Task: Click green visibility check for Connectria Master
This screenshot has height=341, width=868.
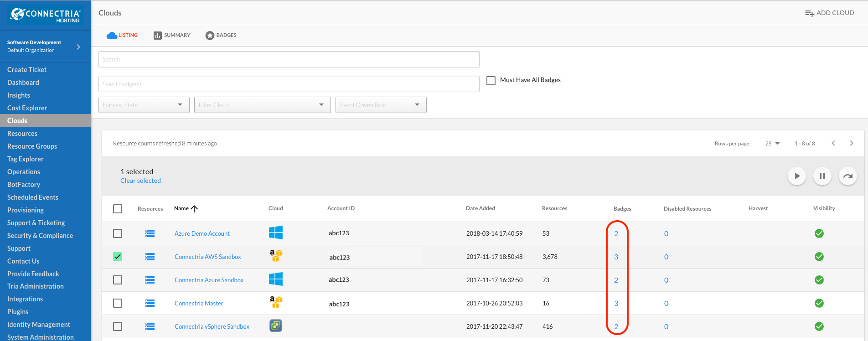Action: coord(819,303)
